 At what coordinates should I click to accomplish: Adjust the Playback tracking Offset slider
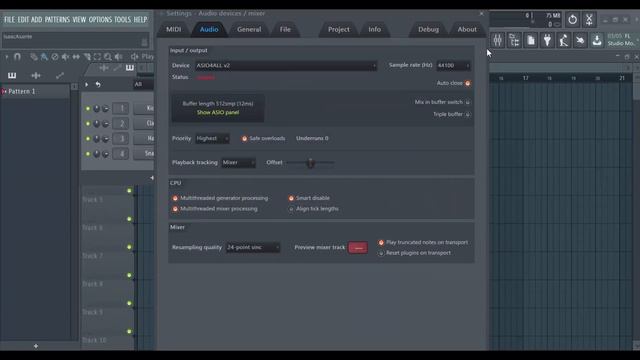tap(310, 163)
